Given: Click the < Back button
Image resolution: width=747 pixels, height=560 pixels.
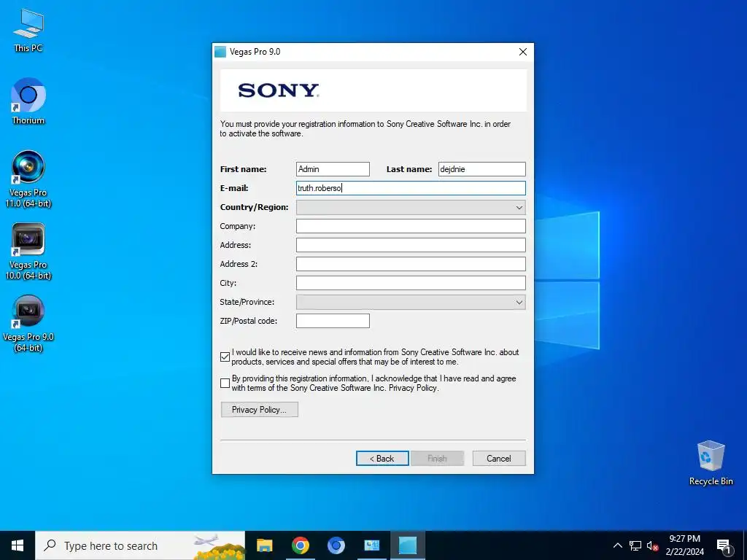Looking at the screenshot, I should [x=382, y=458].
